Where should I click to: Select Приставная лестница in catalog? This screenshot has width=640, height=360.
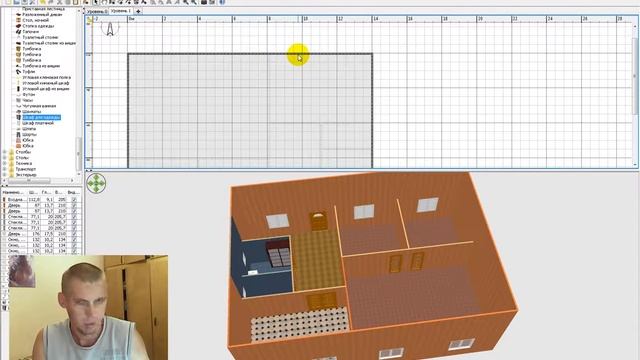(x=43, y=9)
